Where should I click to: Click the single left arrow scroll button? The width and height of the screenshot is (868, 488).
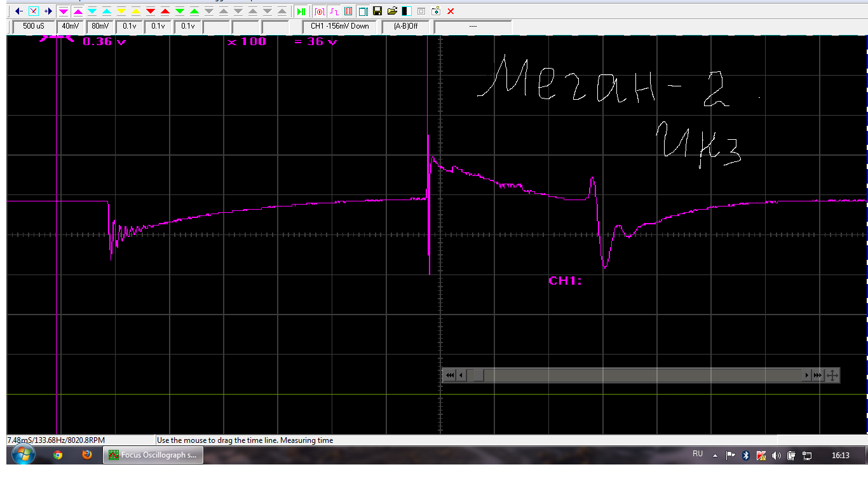point(461,376)
